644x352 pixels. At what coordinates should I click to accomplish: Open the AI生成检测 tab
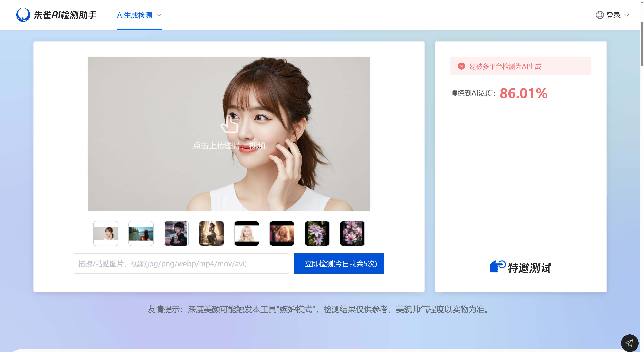135,15
